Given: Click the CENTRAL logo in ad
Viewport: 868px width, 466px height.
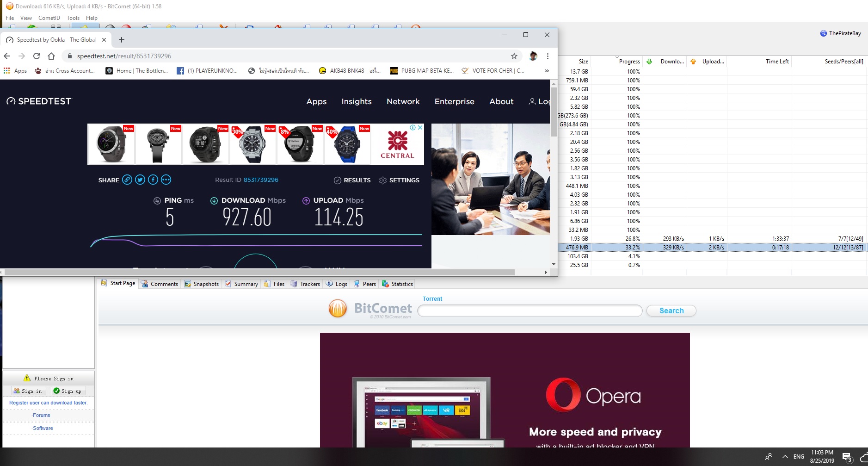Looking at the screenshot, I should (397, 144).
